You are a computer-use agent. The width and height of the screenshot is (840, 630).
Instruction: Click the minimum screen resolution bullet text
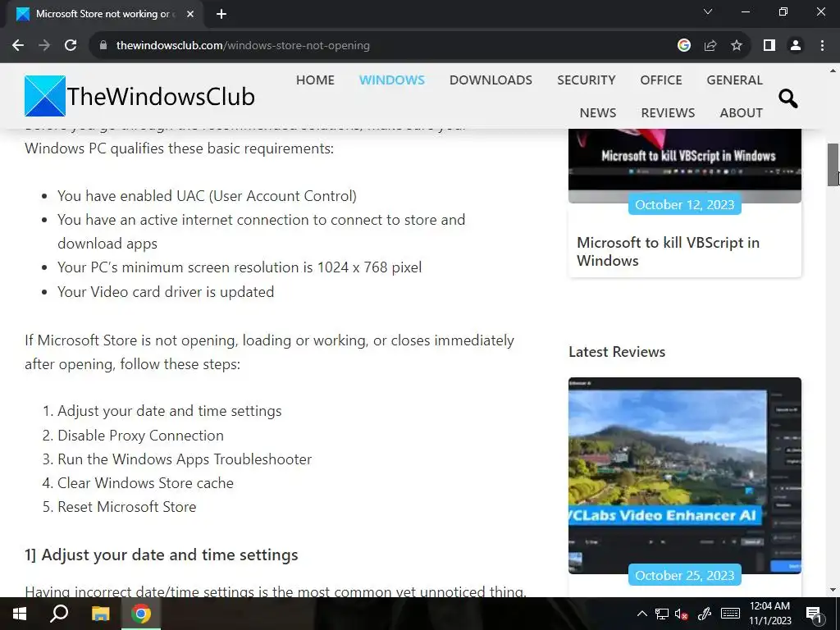[240, 267]
